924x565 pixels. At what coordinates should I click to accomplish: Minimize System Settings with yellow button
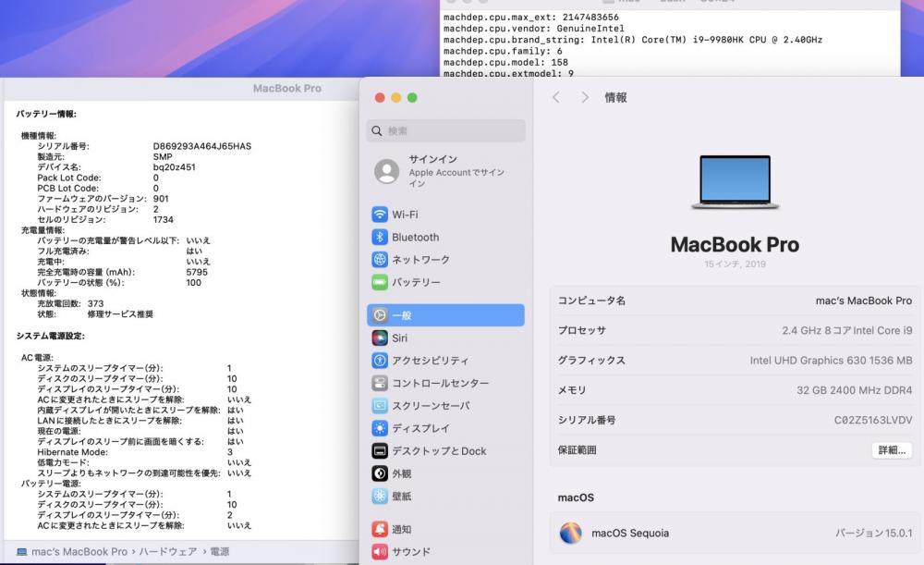click(396, 98)
